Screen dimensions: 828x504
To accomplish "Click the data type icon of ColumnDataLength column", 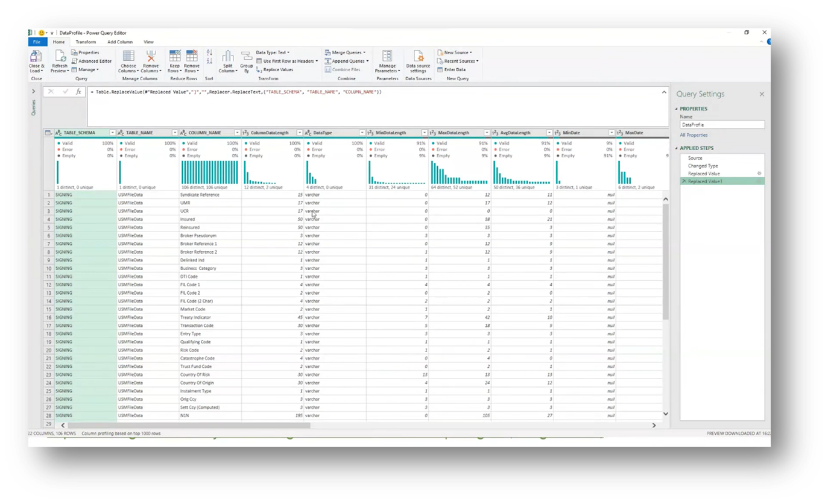I will click(246, 133).
